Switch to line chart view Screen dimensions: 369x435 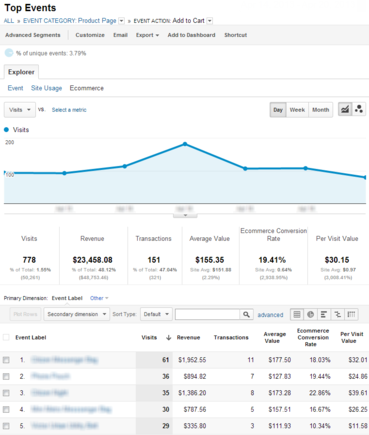(x=345, y=109)
